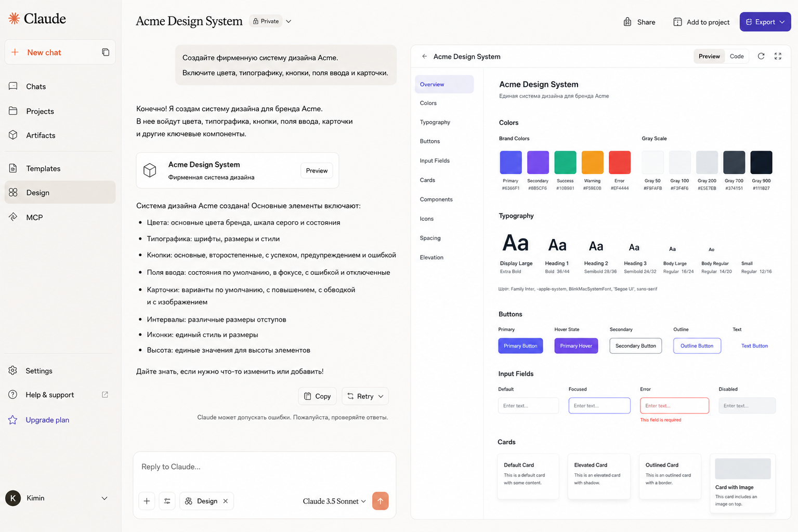Click the Text Button sample
The height and width of the screenshot is (532, 798).
pos(754,346)
